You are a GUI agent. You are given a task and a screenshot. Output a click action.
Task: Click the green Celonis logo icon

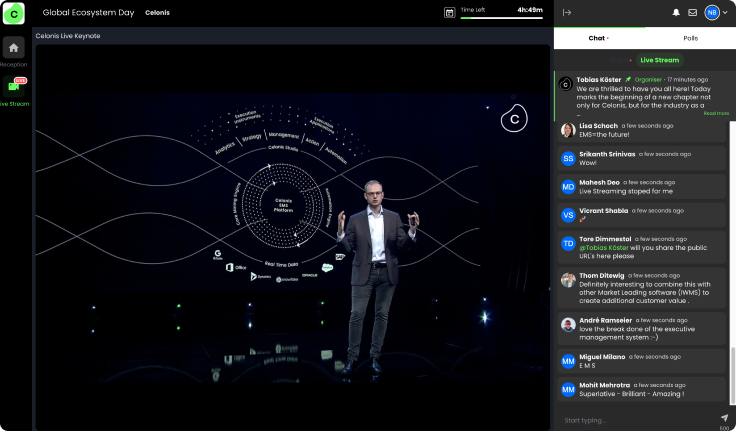click(x=13, y=13)
